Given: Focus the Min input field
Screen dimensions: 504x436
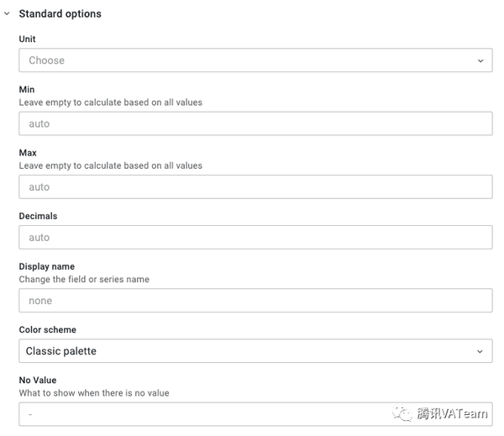Looking at the screenshot, I should point(255,123).
